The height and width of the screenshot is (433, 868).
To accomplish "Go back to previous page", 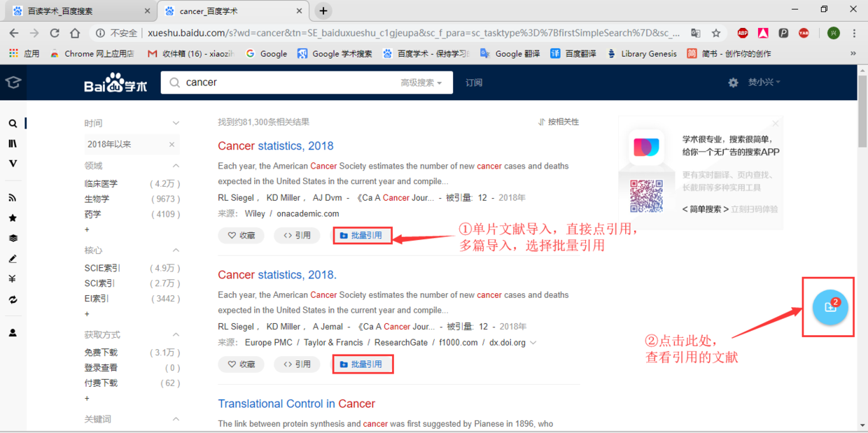I will click(14, 33).
